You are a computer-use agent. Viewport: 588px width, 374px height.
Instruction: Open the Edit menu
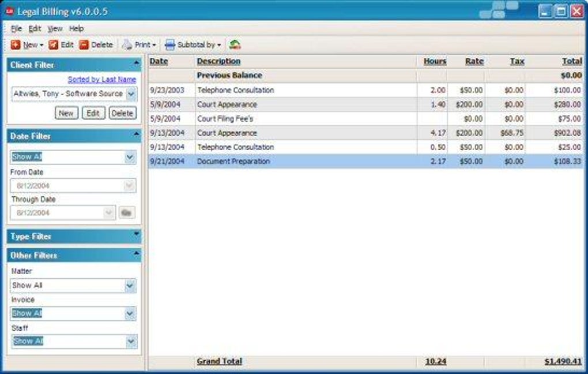[35, 28]
